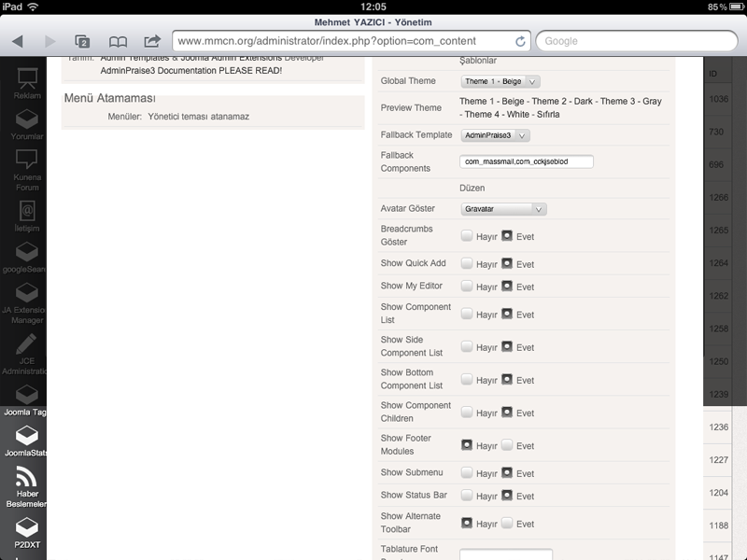747x560 pixels.
Task: Select Evet for Show My Editor
Action: (507, 286)
